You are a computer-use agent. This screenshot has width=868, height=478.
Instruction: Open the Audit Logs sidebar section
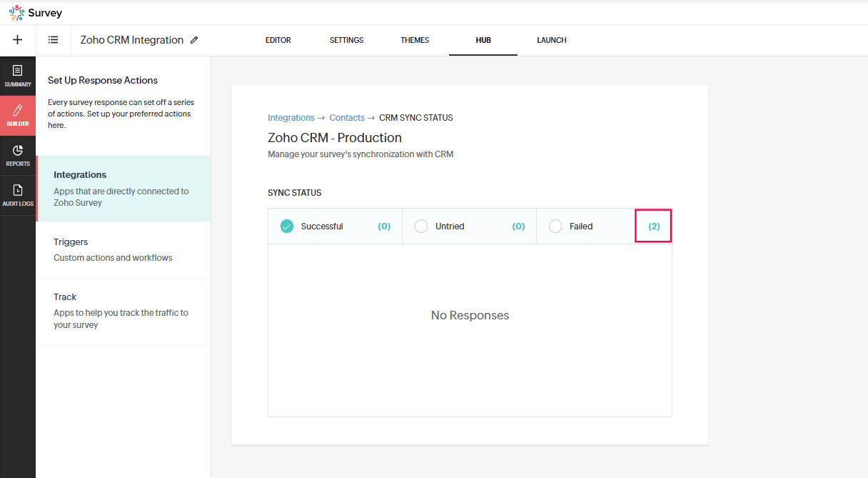coord(18,195)
